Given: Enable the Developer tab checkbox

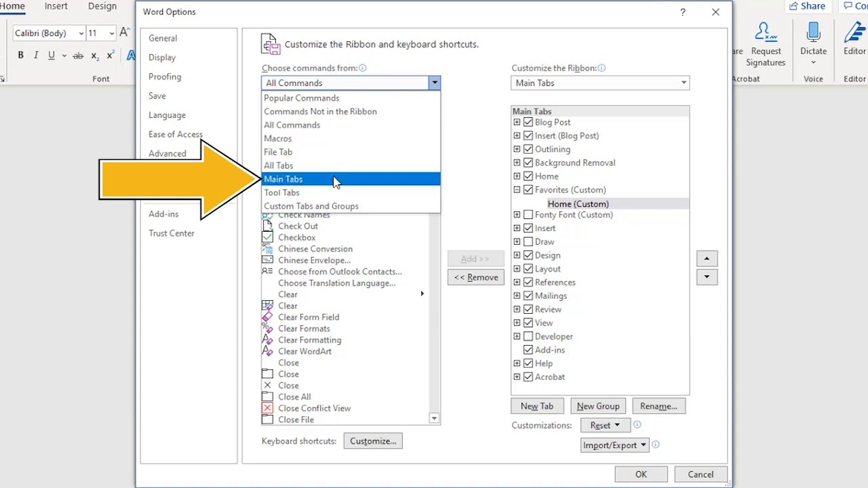Looking at the screenshot, I should tap(528, 336).
